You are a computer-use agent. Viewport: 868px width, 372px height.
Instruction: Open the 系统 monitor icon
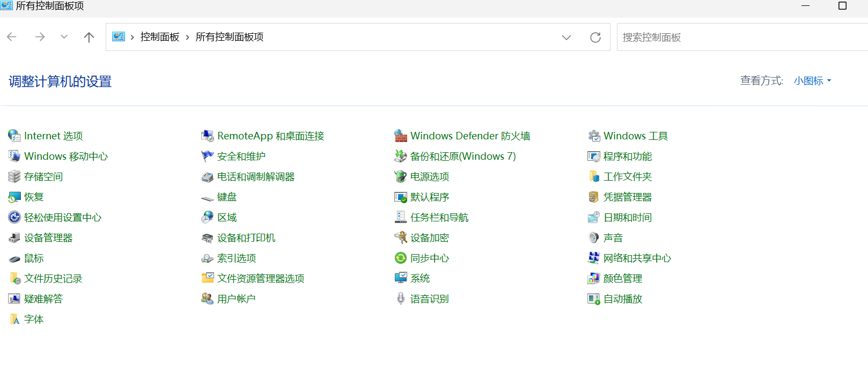(401, 278)
